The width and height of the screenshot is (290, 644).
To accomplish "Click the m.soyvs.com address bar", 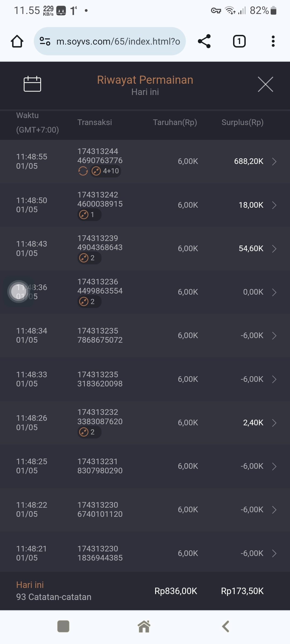I will (118, 41).
